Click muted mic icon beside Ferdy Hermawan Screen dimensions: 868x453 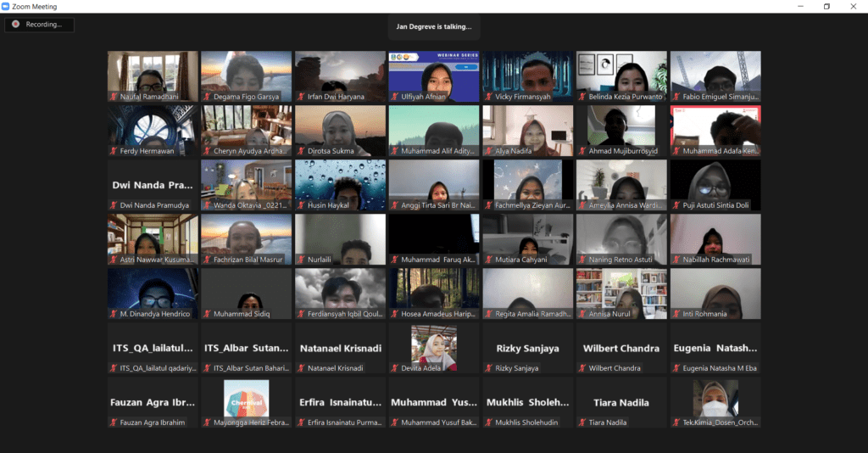[114, 151]
